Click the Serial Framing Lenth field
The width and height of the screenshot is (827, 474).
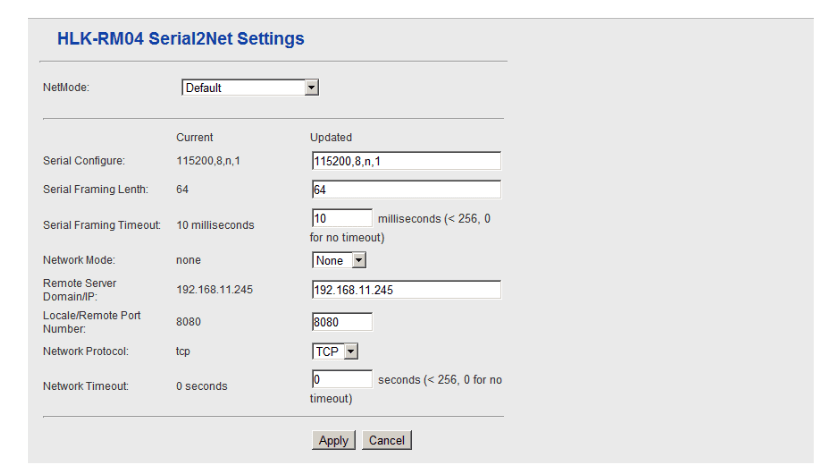click(406, 190)
